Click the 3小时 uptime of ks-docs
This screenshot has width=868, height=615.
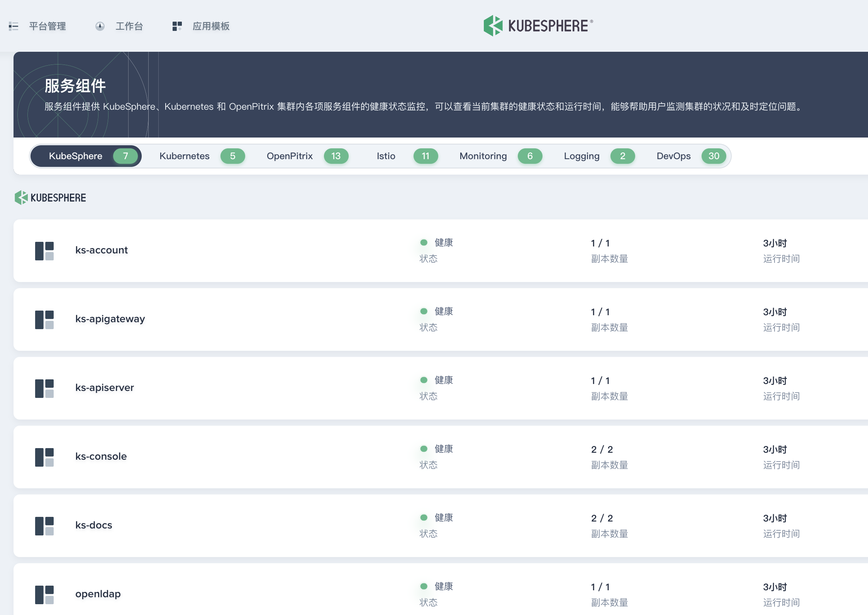point(775,518)
